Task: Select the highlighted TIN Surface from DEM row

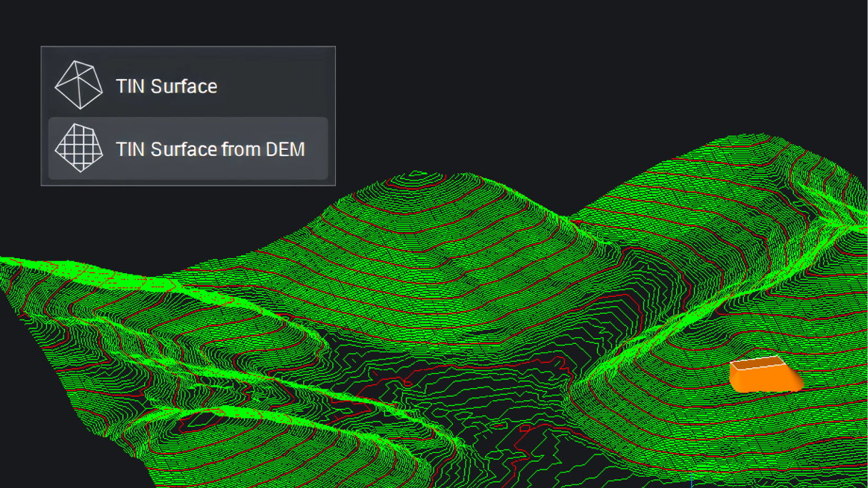Action: 187,148
